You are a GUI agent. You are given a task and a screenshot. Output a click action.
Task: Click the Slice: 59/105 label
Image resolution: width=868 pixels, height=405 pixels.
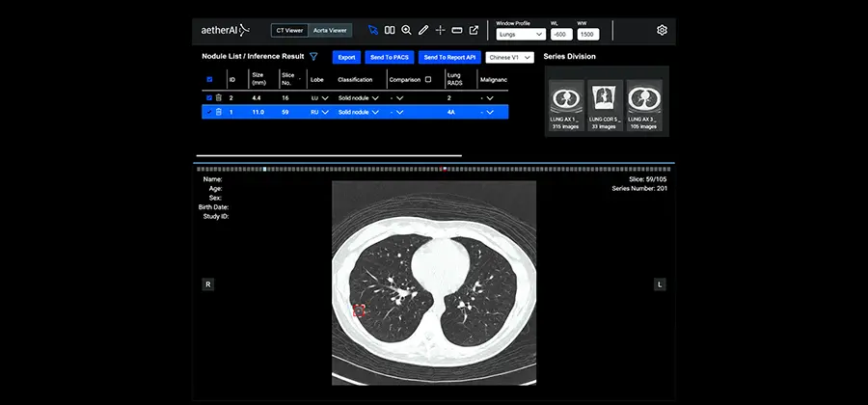pos(648,179)
